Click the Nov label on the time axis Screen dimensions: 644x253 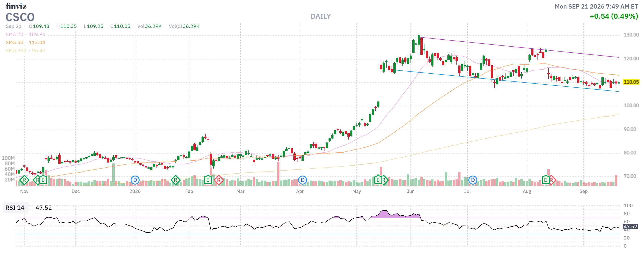(x=24, y=191)
